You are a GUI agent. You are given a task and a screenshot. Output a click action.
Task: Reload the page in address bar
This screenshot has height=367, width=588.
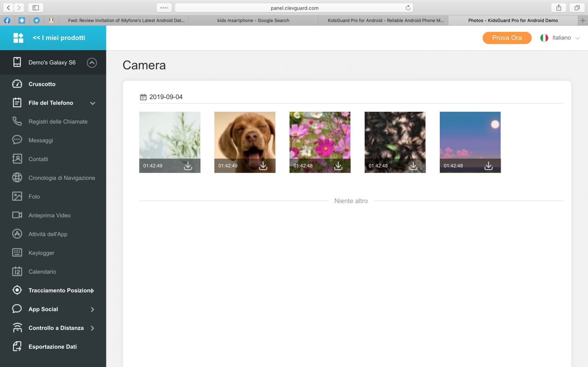tap(408, 8)
